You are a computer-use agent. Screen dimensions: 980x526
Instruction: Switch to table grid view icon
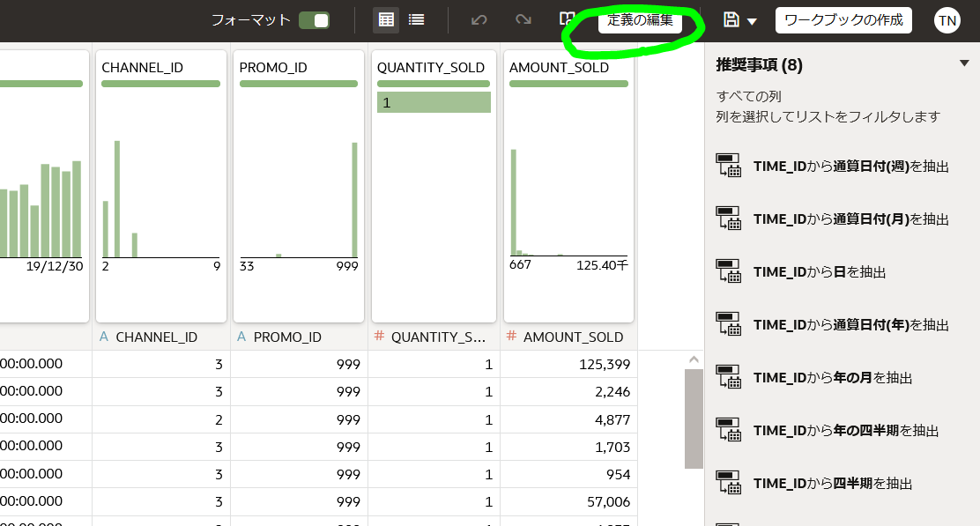[386, 20]
